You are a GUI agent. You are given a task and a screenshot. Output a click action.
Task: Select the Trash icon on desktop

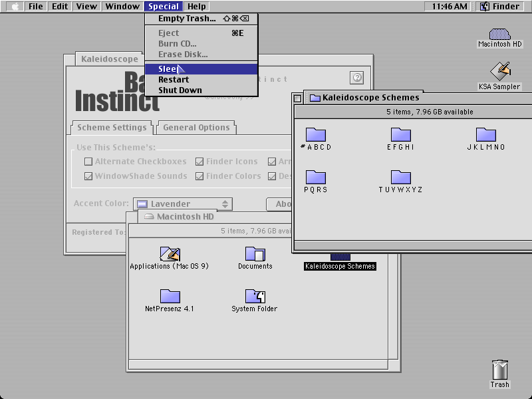500,370
